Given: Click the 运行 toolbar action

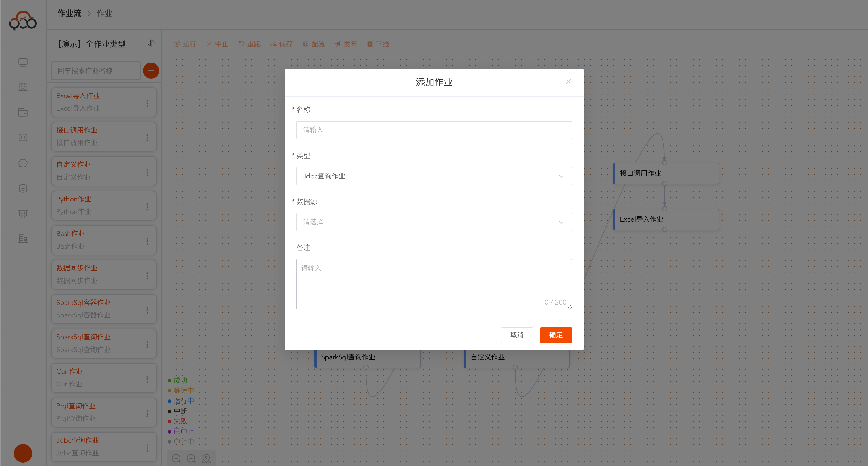Looking at the screenshot, I should click(x=185, y=44).
